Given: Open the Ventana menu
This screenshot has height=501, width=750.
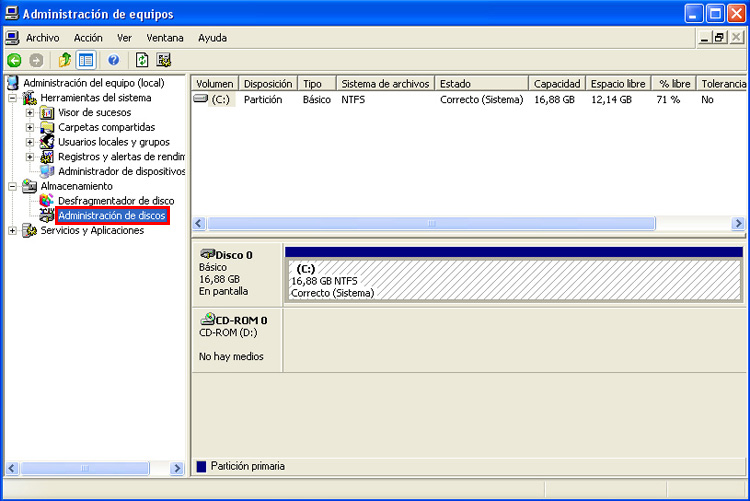Looking at the screenshot, I should coord(165,38).
